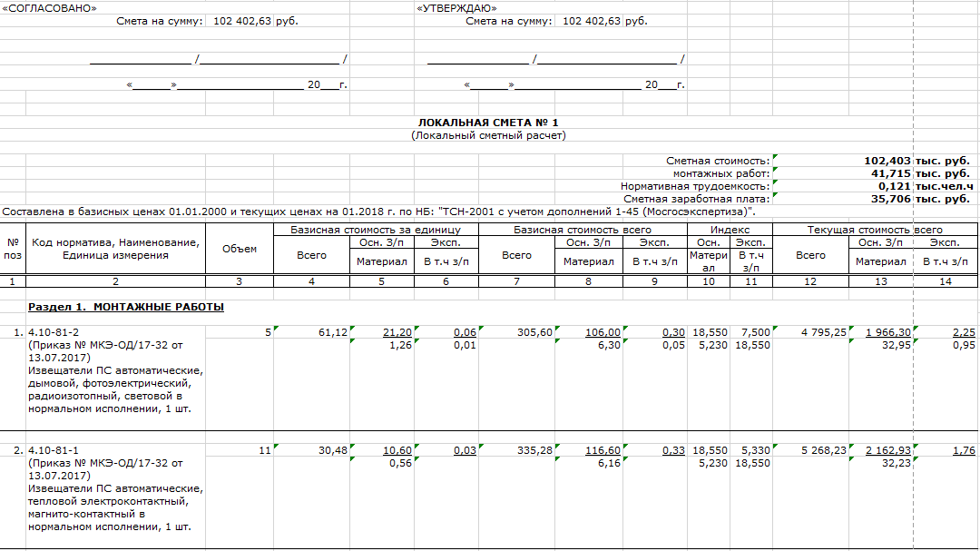Select the label Сметная стоимость:
This screenshot has height=551, width=980.
718,161
